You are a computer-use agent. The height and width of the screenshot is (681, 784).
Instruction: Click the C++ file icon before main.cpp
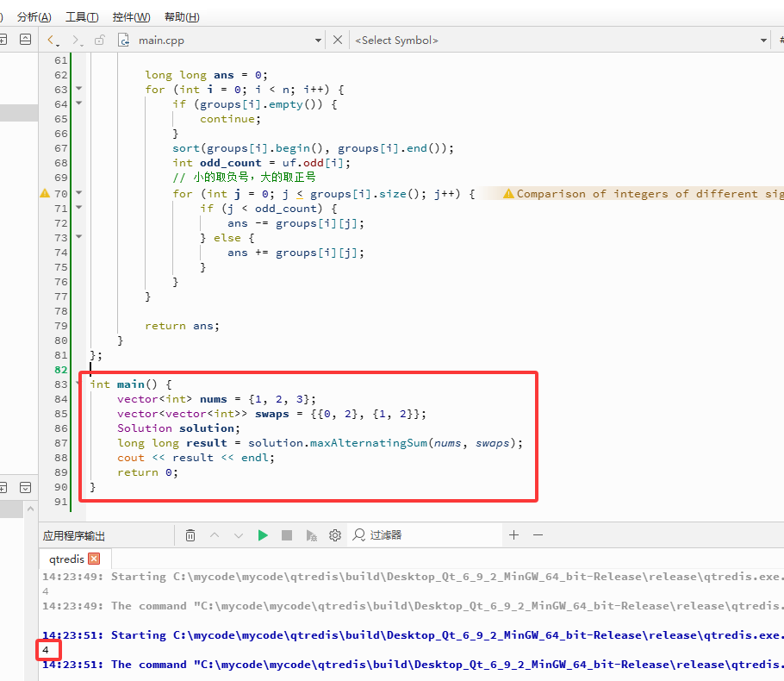(123, 40)
